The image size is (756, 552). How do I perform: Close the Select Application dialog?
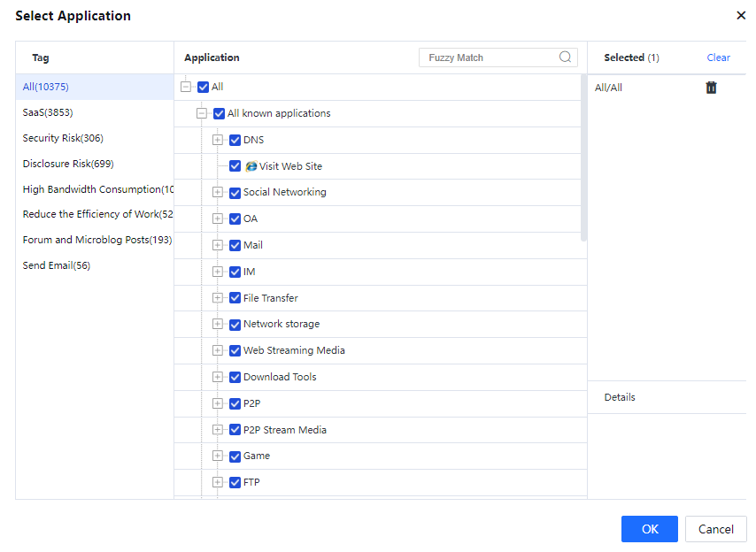tap(740, 16)
